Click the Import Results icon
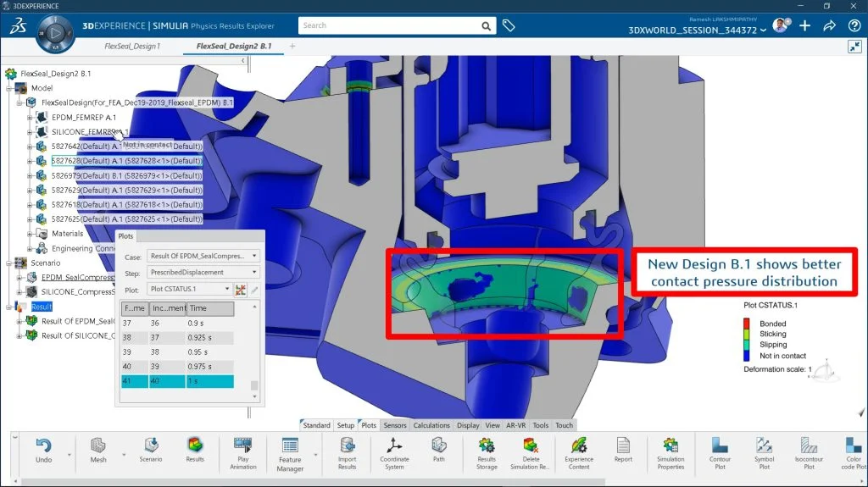The height and width of the screenshot is (487, 868). coord(347,445)
